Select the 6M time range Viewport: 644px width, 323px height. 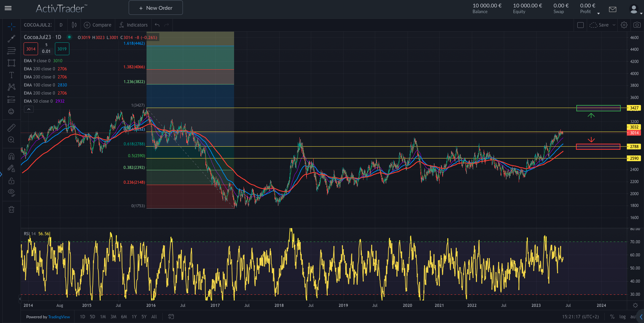124,317
